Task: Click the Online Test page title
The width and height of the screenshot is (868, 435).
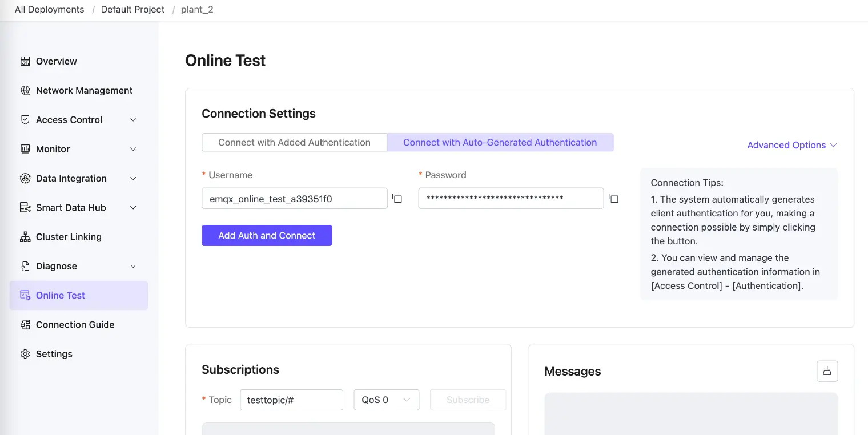Action: pyautogui.click(x=225, y=61)
